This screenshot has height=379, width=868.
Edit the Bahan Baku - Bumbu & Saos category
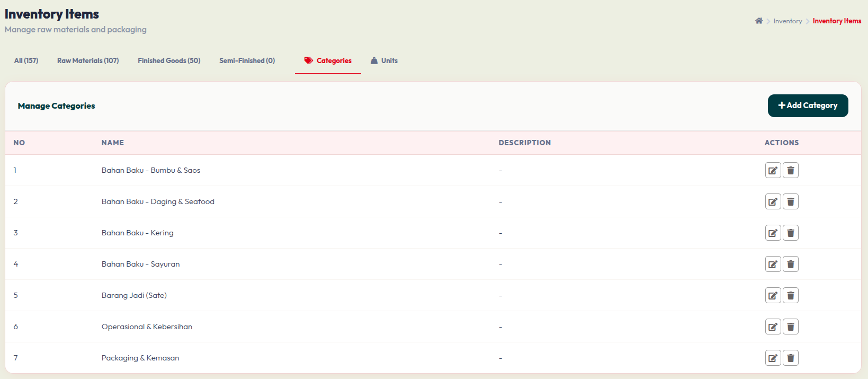pyautogui.click(x=773, y=170)
